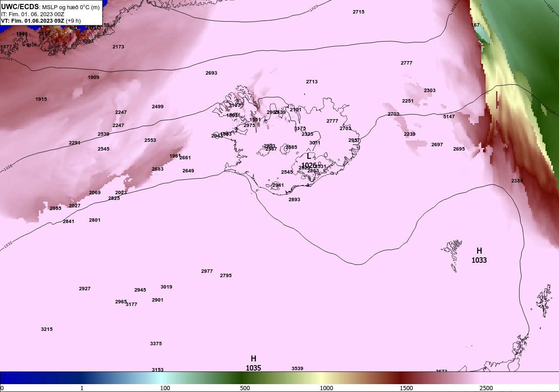Click the height value 2795
This screenshot has height=392, width=559.
226,275
